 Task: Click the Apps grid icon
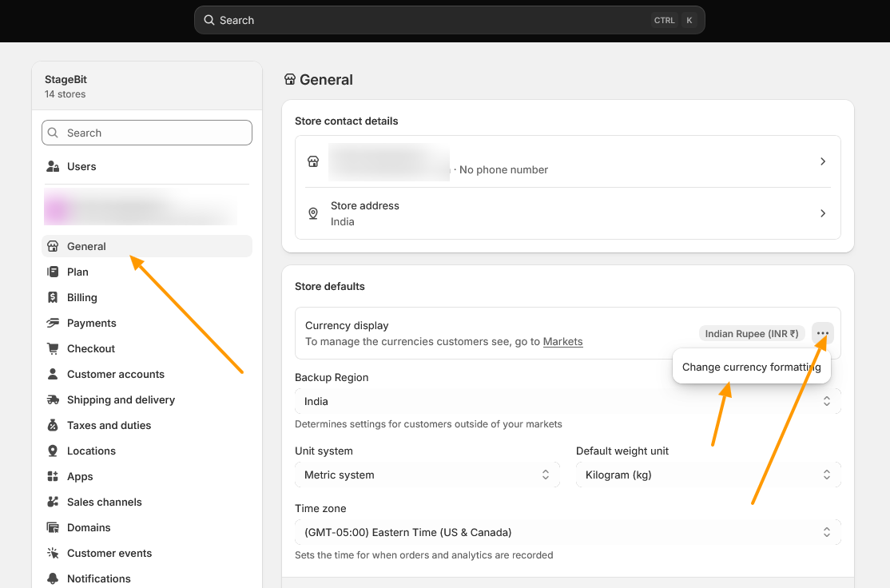pos(53,476)
